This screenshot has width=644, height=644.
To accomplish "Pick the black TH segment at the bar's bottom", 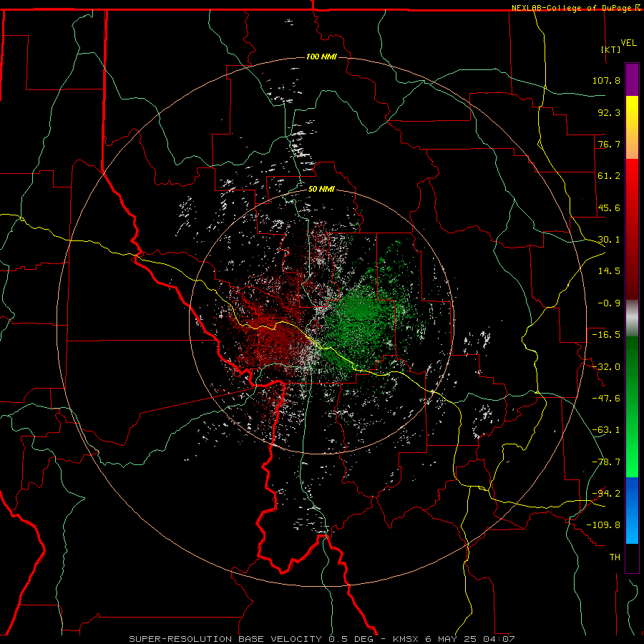I will click(x=632, y=557).
